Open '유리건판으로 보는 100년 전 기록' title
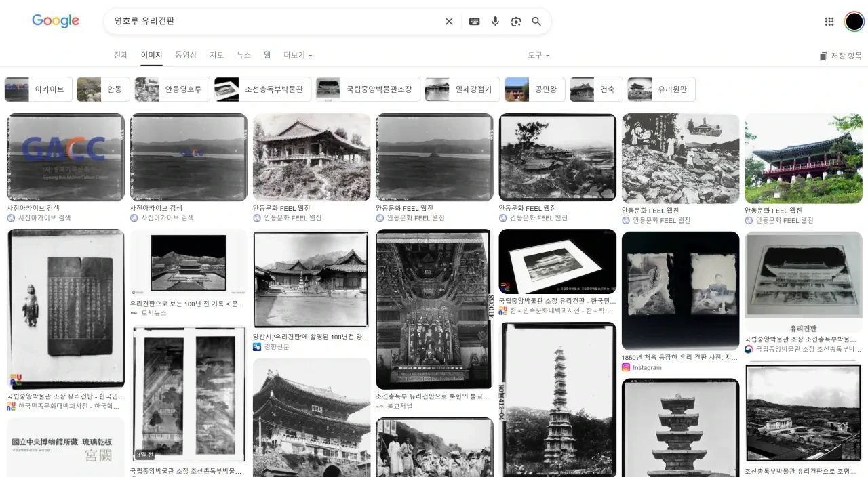 tap(189, 304)
